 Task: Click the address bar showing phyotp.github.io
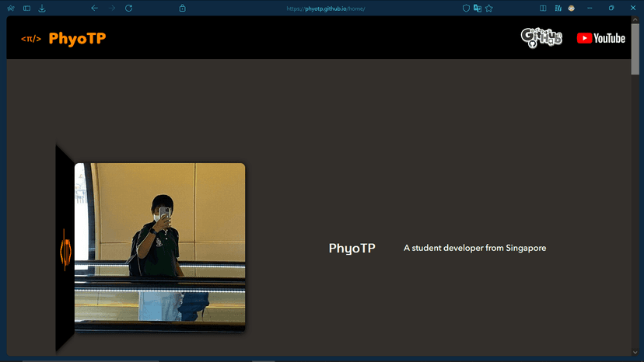click(x=326, y=9)
